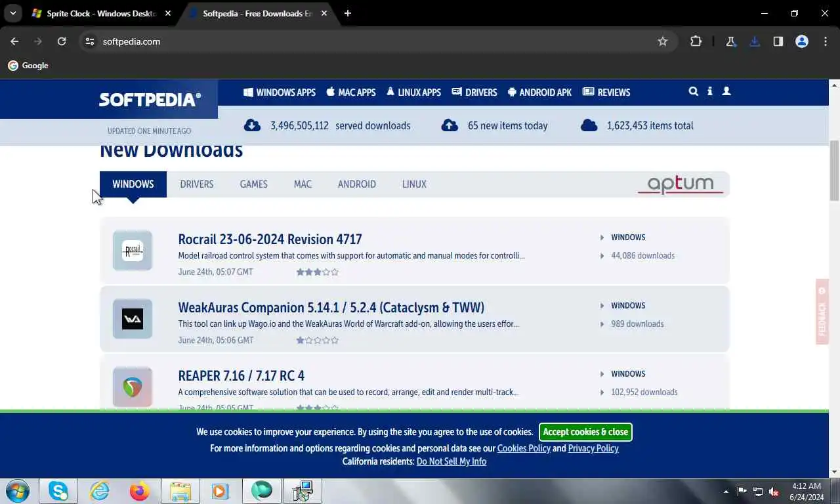The height and width of the screenshot is (504, 840).
Task: Click the Softpedia logo
Action: coord(150,100)
